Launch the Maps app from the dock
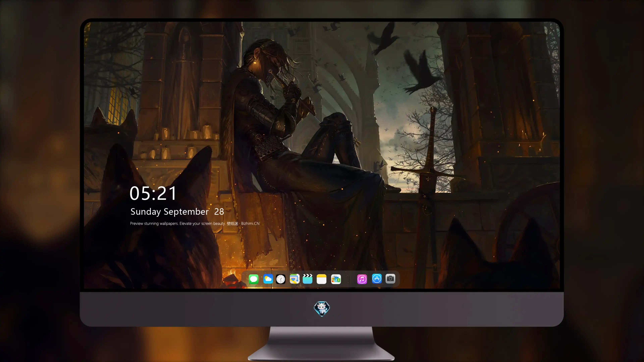The image size is (644, 362). 294,279
